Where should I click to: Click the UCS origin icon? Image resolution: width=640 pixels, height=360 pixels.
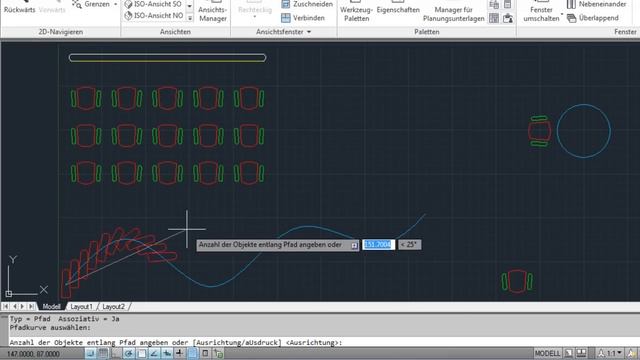9,293
